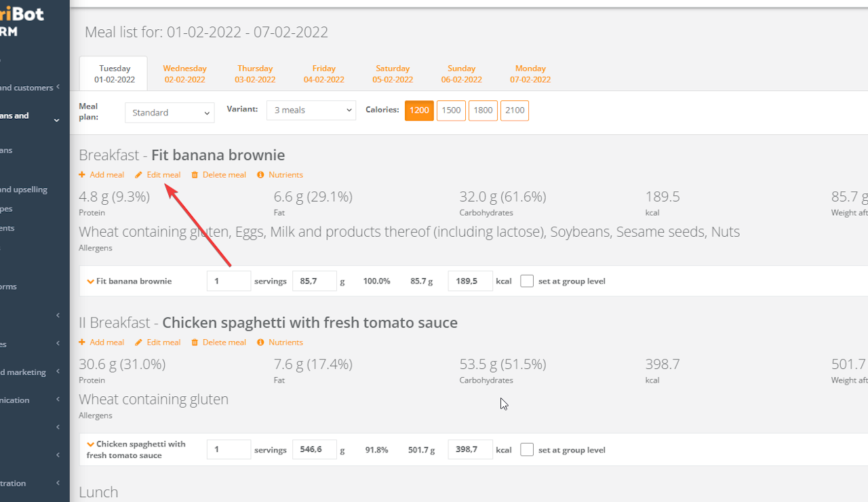Click the info icon for Breakfast Nutrients
The height and width of the screenshot is (502, 868).
pos(260,175)
